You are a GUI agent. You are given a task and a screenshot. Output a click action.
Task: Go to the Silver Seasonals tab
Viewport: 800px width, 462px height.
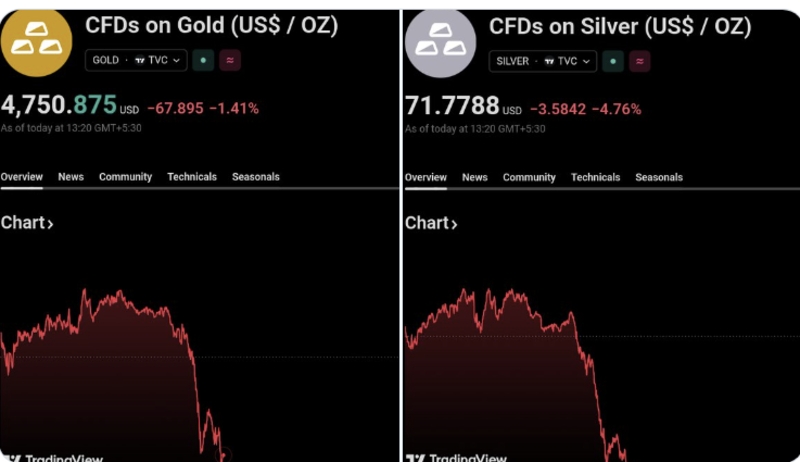[x=659, y=177]
